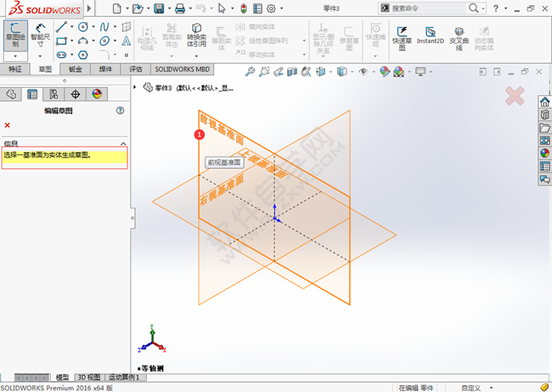Viewport: 552px width, 392px height.
Task: Open the dropdown under Smart Dimension
Action: (x=40, y=56)
